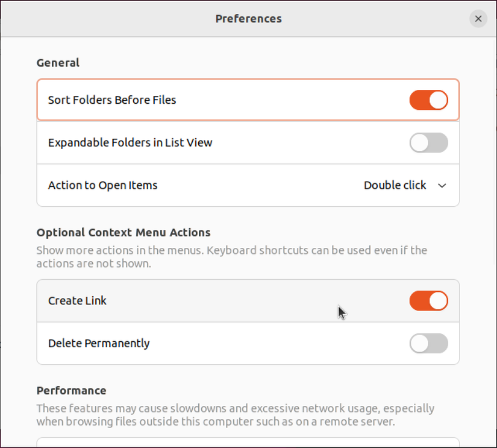Enable Delete Permanently option
This screenshot has width=497, height=448.
click(x=428, y=343)
